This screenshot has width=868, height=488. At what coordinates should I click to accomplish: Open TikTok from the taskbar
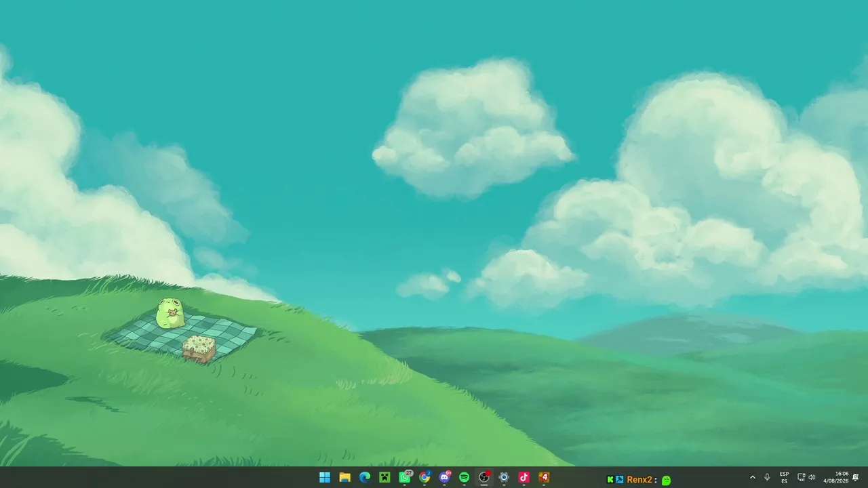tap(524, 477)
